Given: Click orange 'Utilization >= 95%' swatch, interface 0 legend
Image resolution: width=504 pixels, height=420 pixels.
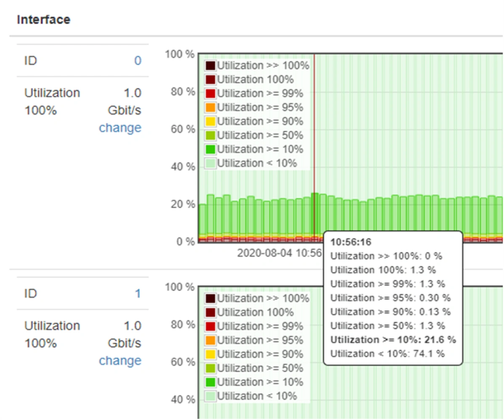Looking at the screenshot, I should 211,107.
